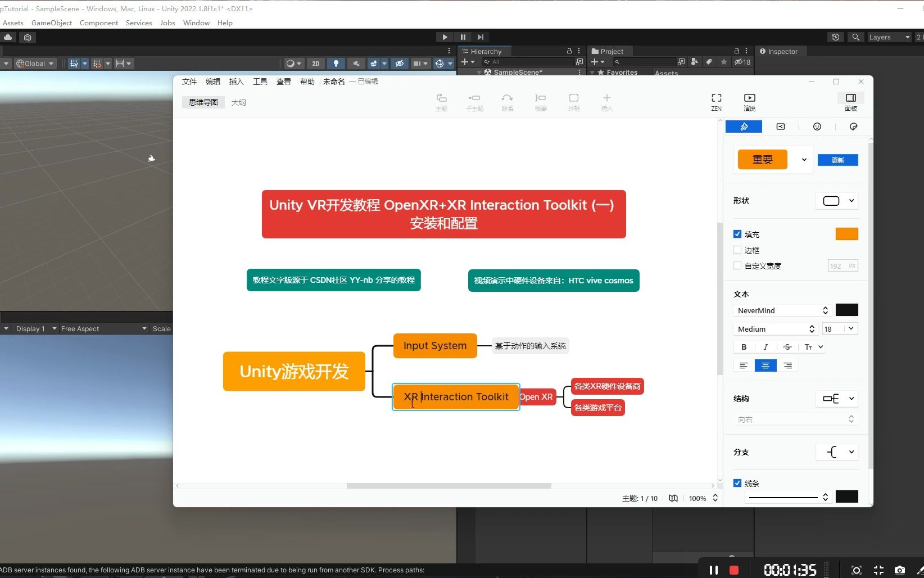Click the Unity global search icon

(855, 37)
